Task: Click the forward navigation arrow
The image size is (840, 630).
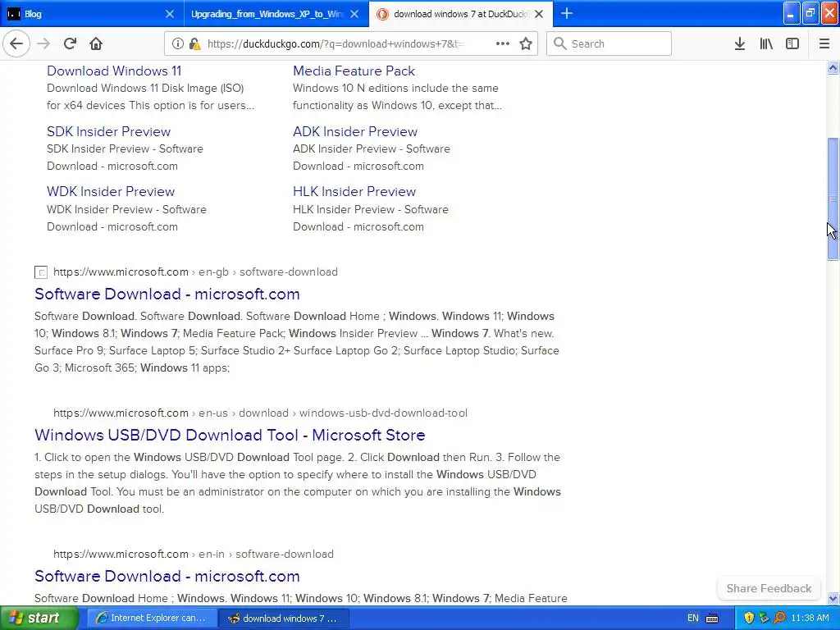Action: (x=44, y=43)
